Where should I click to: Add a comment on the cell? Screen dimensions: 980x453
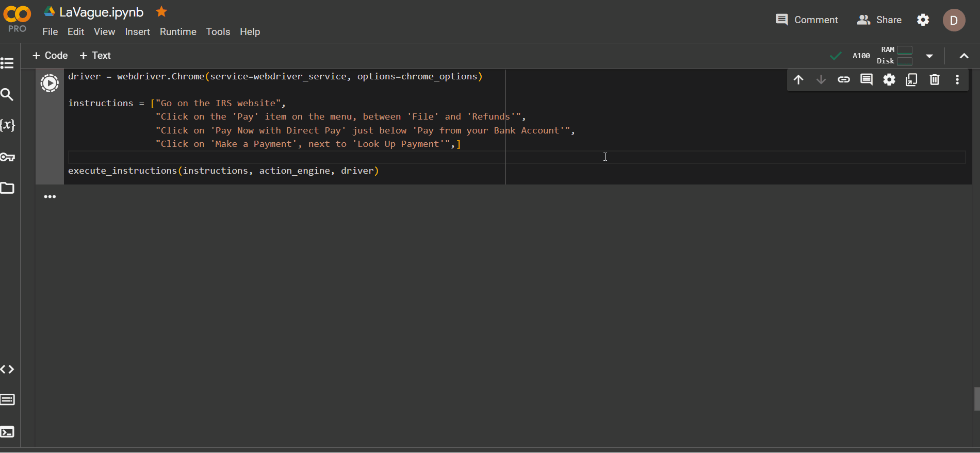tap(867, 79)
